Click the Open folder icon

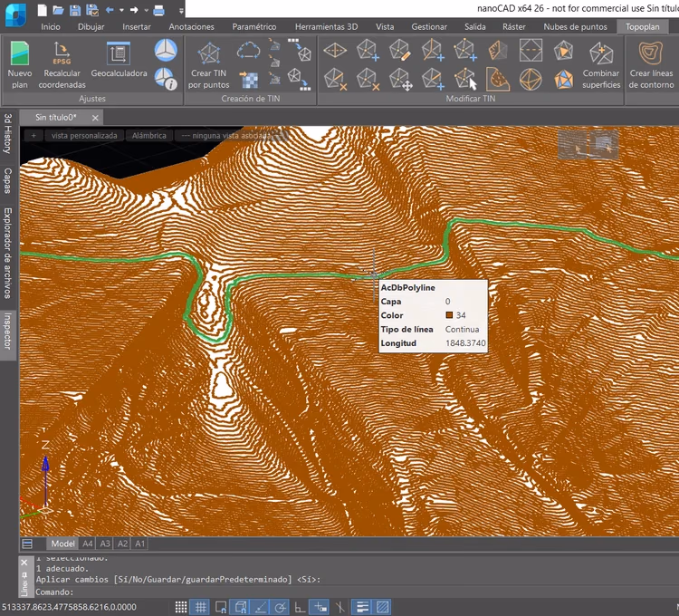tap(58, 10)
